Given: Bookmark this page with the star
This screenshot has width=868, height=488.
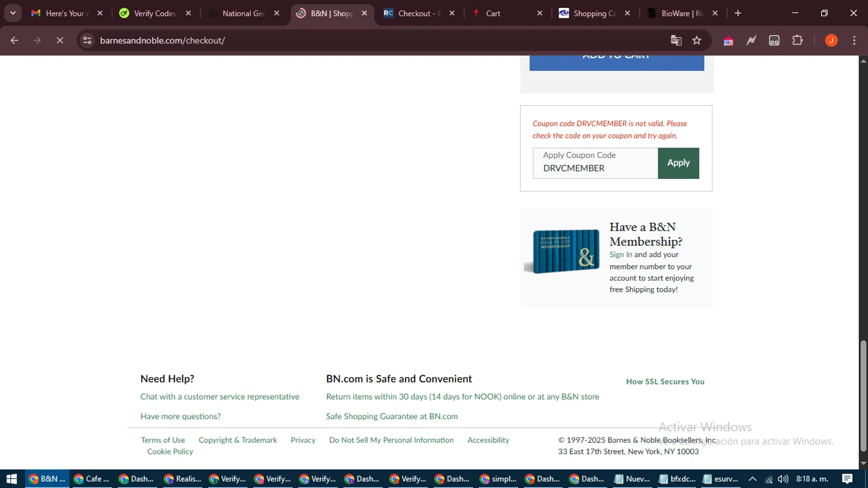Looking at the screenshot, I should [x=697, y=41].
